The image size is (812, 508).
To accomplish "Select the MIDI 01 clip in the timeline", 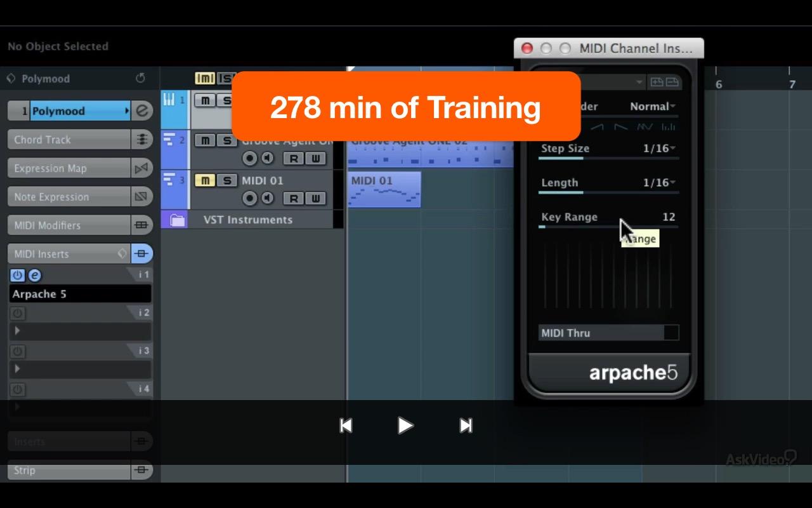I will click(384, 189).
